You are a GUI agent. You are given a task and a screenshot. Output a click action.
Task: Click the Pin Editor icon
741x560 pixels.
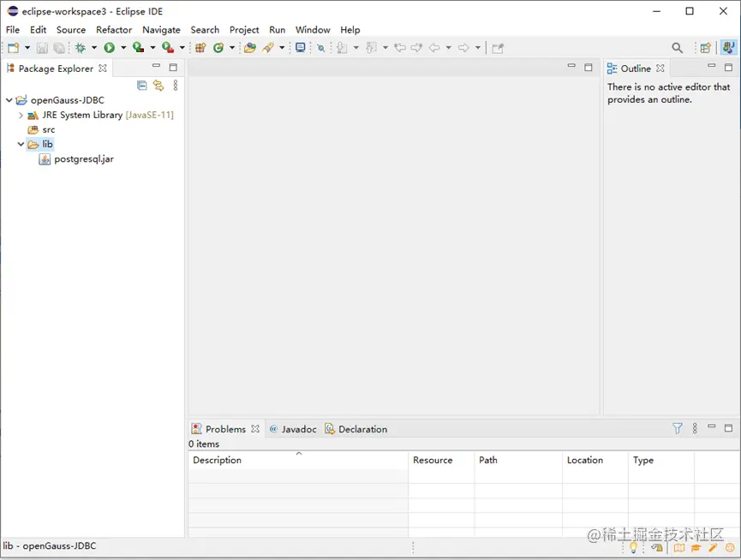click(x=498, y=48)
